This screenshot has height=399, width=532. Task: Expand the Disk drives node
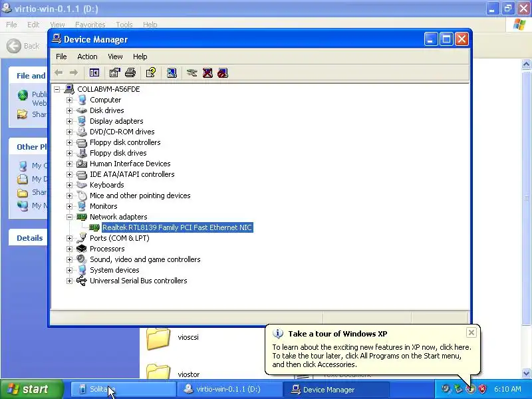69,110
